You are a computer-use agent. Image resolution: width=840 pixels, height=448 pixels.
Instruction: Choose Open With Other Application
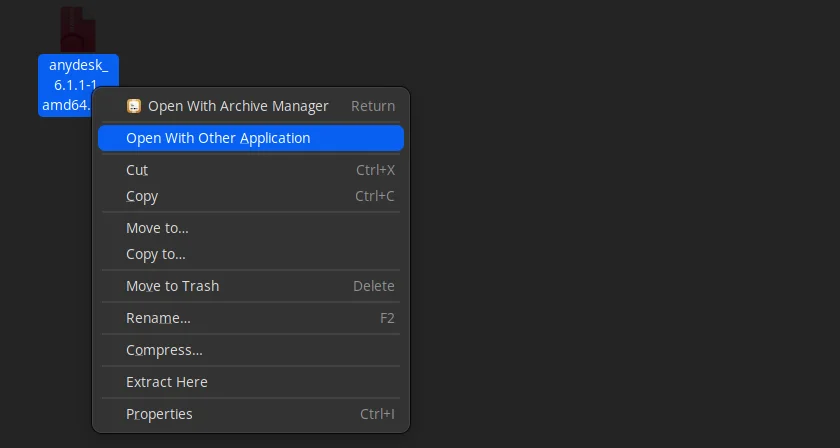point(218,138)
